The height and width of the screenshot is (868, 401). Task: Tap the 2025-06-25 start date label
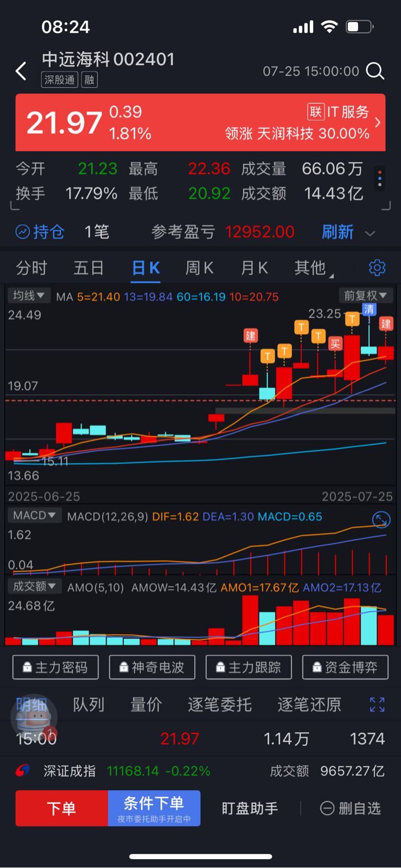44,496
